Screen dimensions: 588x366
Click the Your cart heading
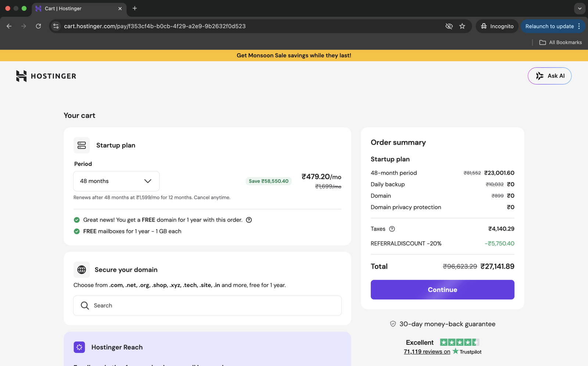[79, 115]
